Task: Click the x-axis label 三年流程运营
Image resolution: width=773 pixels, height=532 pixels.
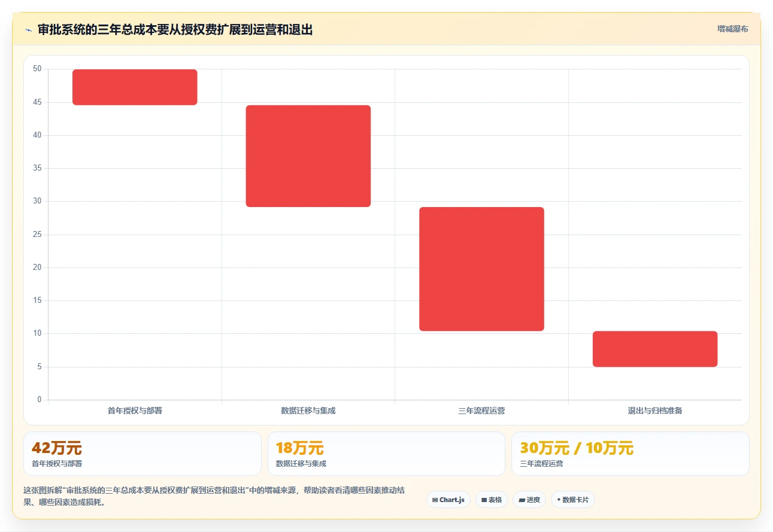Action: coord(481,411)
